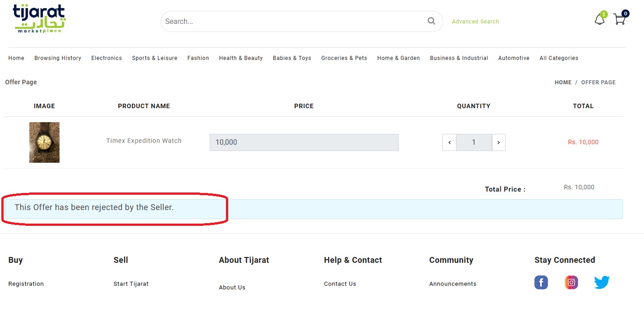
Task: Click the quantity value field
Action: [474, 142]
